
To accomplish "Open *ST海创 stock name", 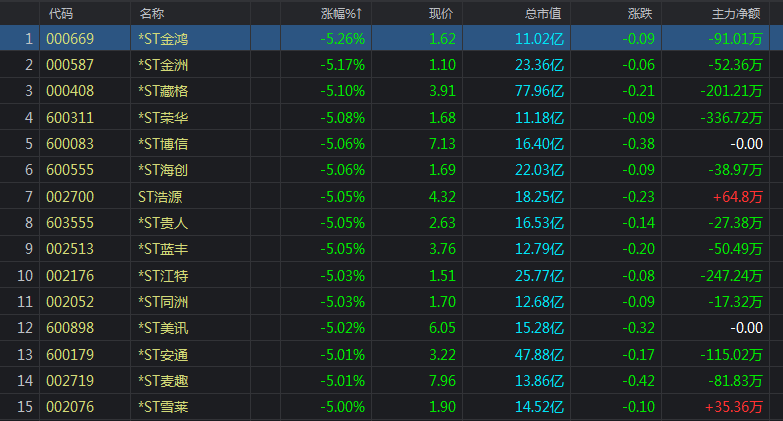I will [163, 170].
